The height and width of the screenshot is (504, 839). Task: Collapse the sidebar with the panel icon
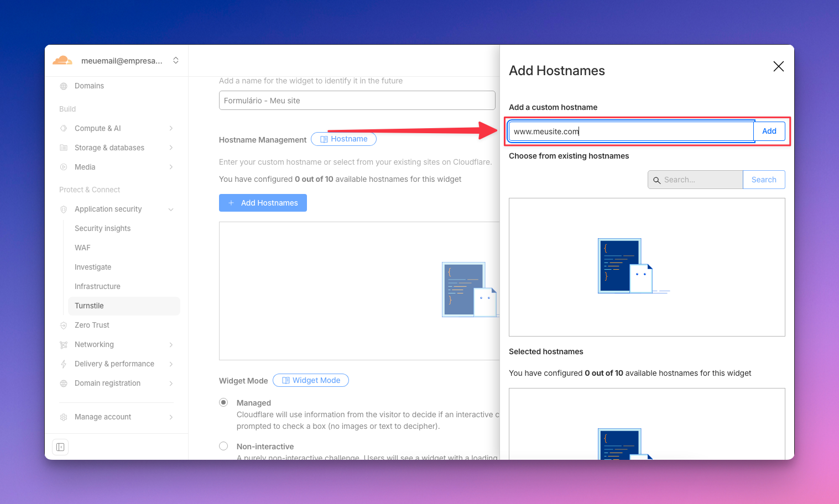[60, 447]
